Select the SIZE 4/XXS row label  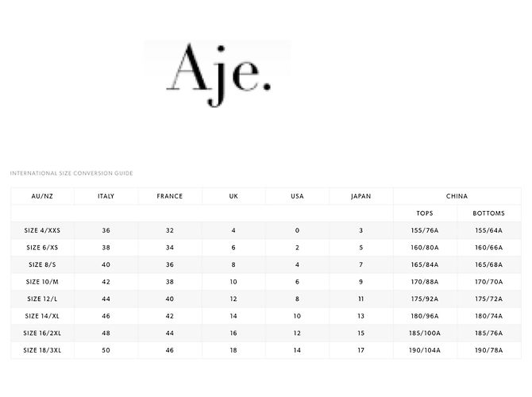click(42, 230)
